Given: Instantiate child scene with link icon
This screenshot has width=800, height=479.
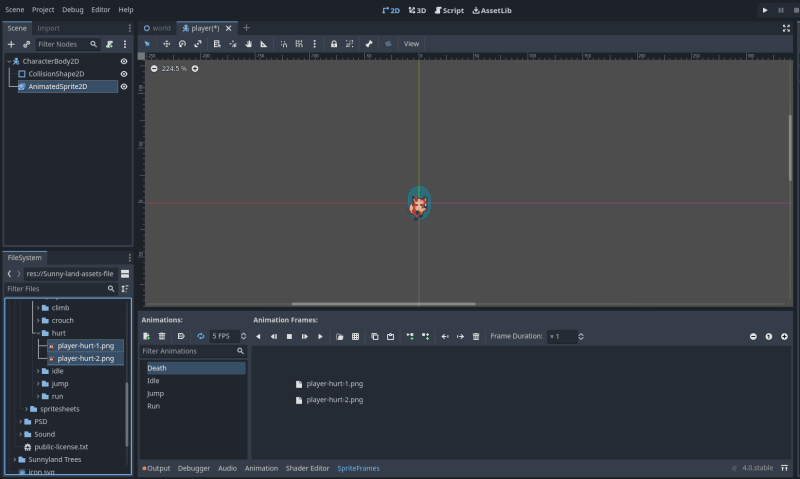Looking at the screenshot, I should 27,44.
